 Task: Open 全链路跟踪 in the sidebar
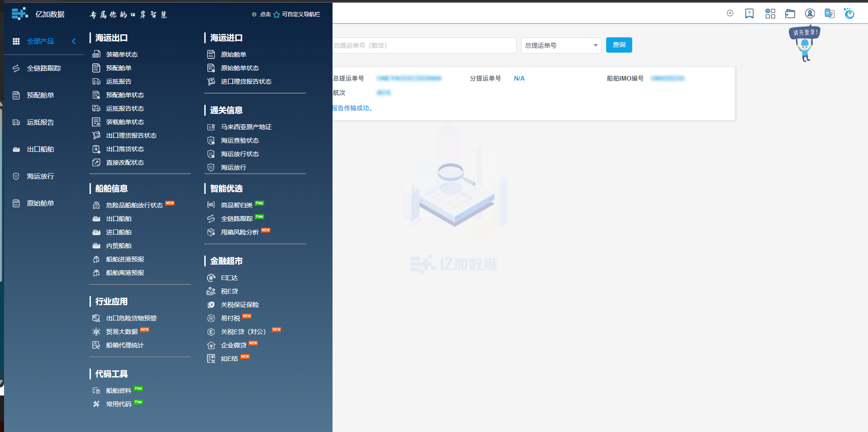tap(44, 68)
